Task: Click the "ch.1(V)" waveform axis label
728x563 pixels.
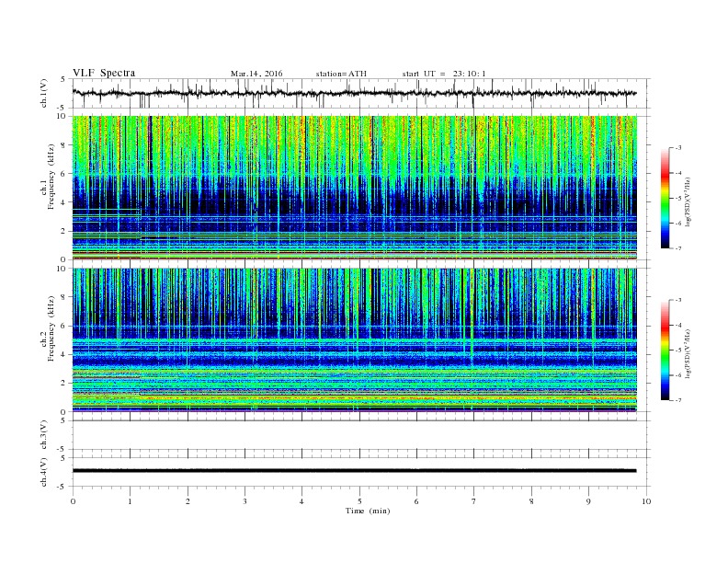Action: (44, 93)
